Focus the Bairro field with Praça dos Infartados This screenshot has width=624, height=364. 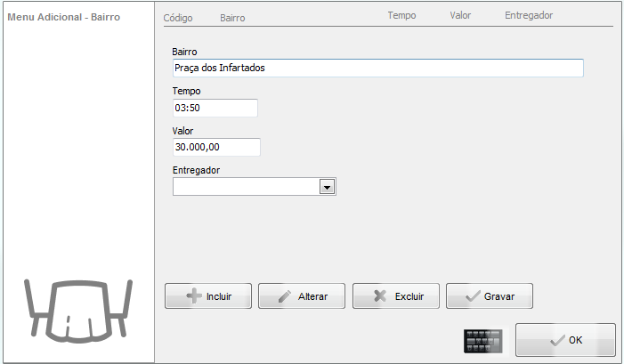point(377,69)
